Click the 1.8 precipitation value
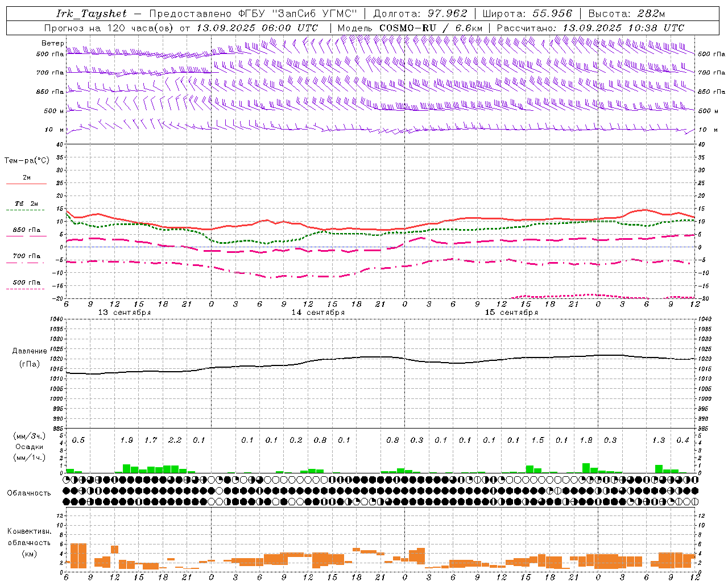Image resolution: width=728 pixels, height=582 pixels. point(586,440)
